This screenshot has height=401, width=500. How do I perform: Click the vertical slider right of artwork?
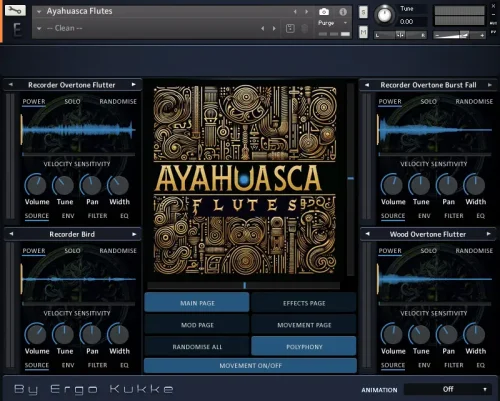350,179
